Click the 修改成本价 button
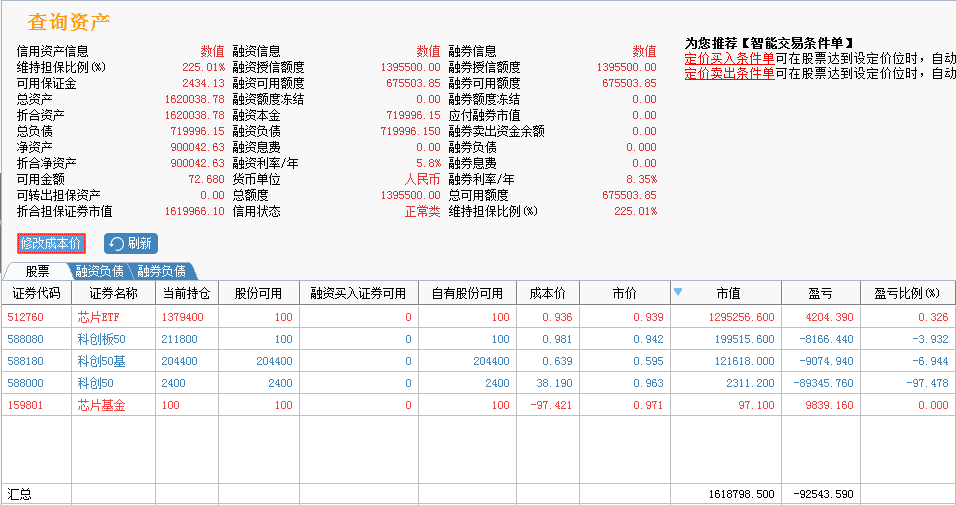The height and width of the screenshot is (505, 956). click(51, 243)
